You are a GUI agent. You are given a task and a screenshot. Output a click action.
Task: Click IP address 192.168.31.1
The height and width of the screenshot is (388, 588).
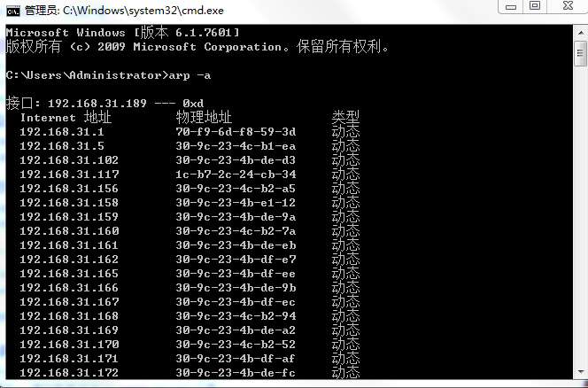tap(62, 132)
